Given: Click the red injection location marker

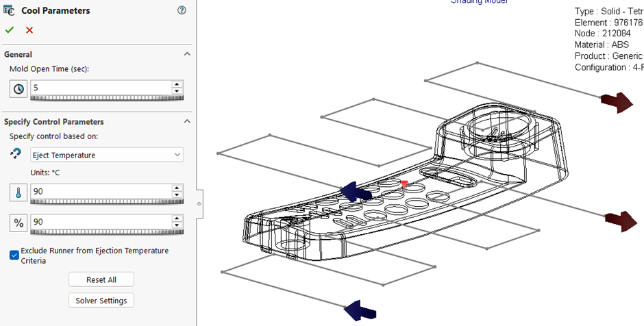Looking at the screenshot, I should click(404, 184).
